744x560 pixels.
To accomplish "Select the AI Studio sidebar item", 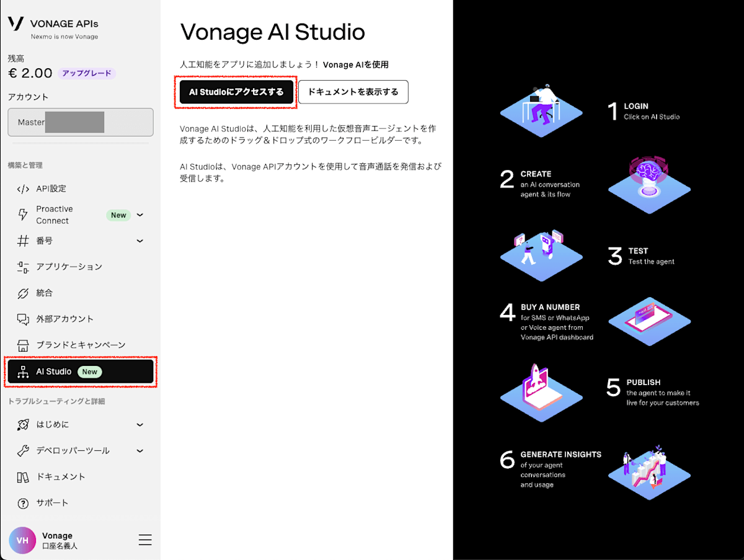I will tap(81, 371).
